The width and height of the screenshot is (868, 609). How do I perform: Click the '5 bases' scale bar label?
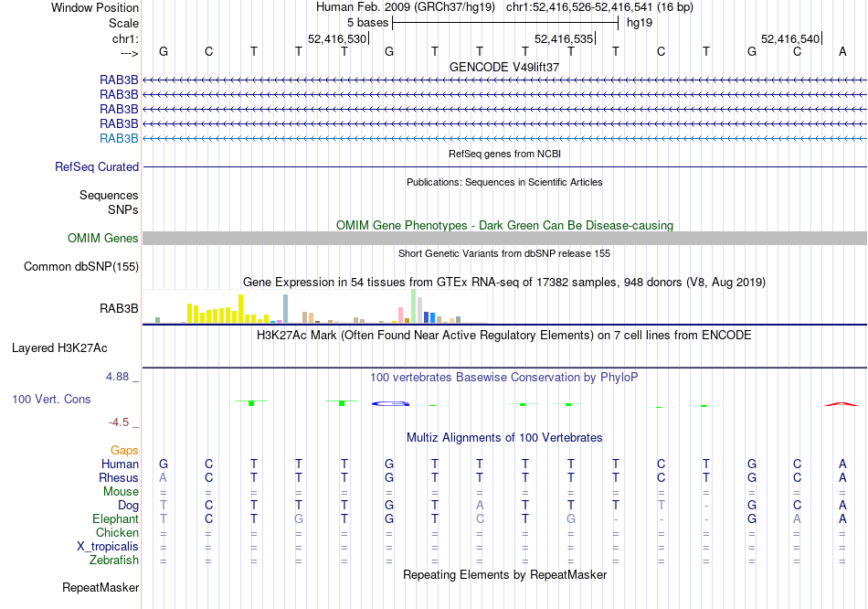pos(367,23)
